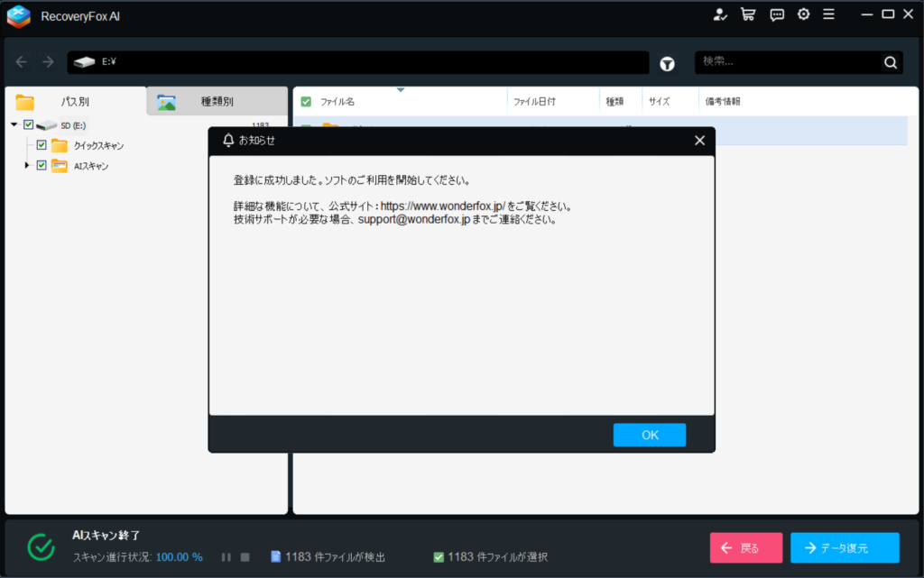Select the パス別 tab

pos(75,102)
